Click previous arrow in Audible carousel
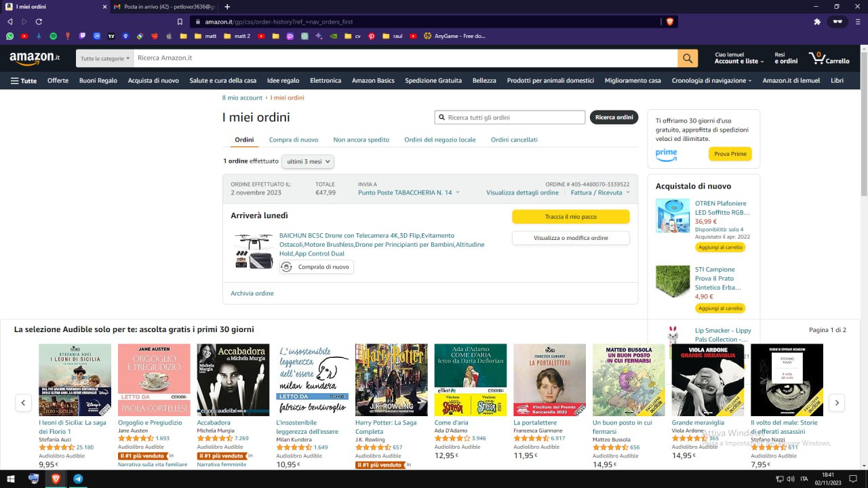The width and height of the screenshot is (868, 488). 23,403
